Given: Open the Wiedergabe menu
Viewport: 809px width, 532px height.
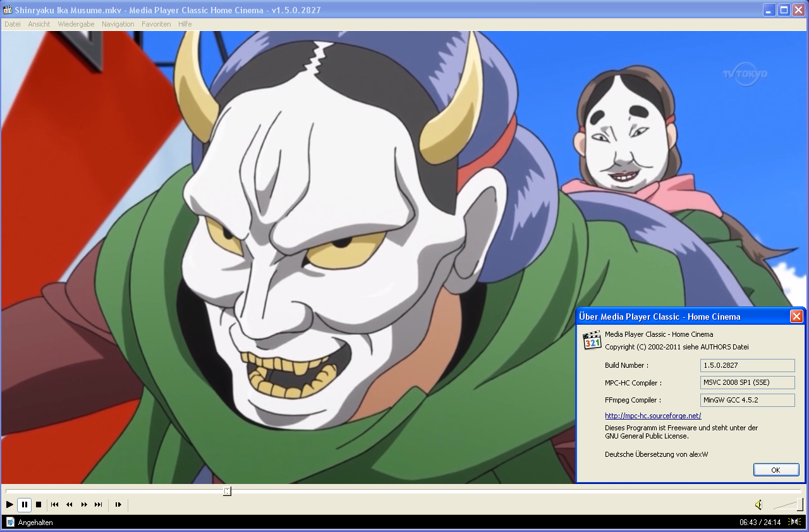Looking at the screenshot, I should (x=76, y=24).
